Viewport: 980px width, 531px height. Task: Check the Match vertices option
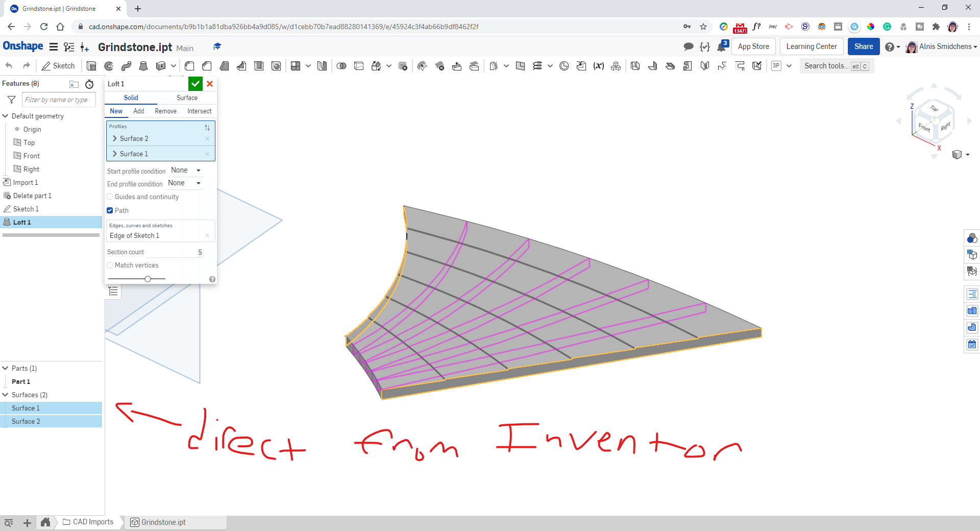[110, 265]
